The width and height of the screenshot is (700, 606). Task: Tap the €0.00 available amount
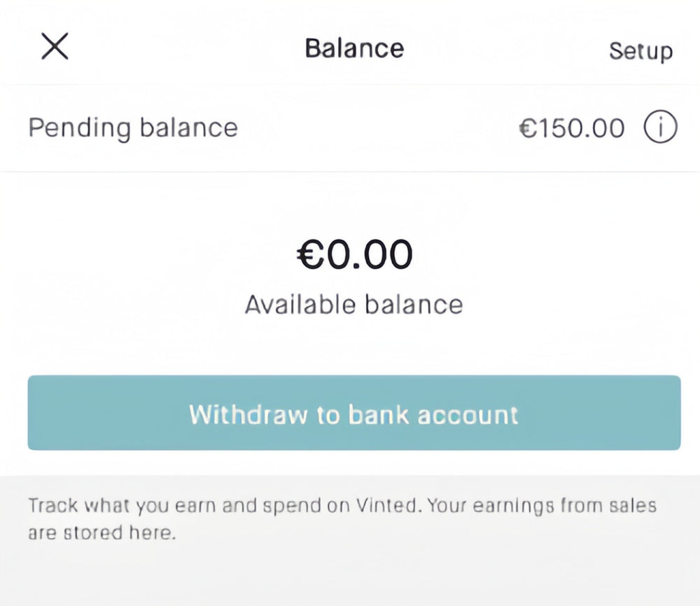coord(354,254)
